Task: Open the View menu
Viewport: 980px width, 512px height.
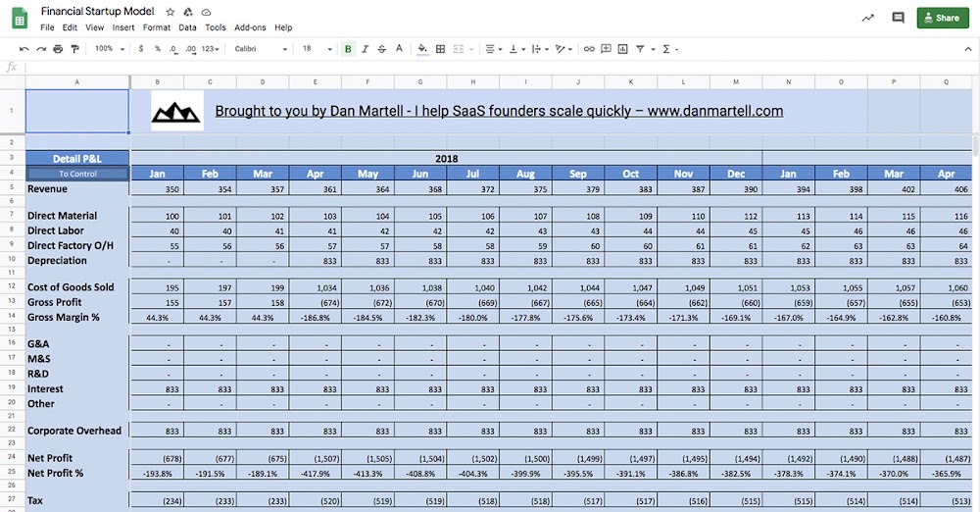Action: point(94,27)
